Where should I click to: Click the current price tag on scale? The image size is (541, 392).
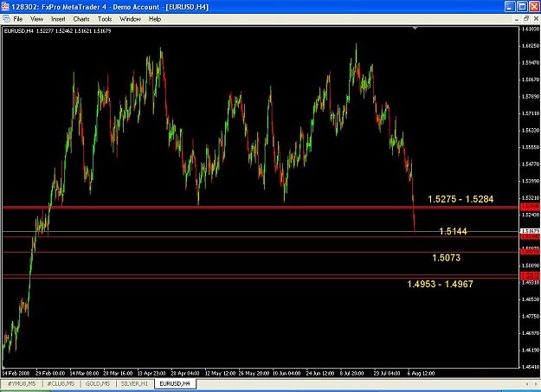coord(531,231)
